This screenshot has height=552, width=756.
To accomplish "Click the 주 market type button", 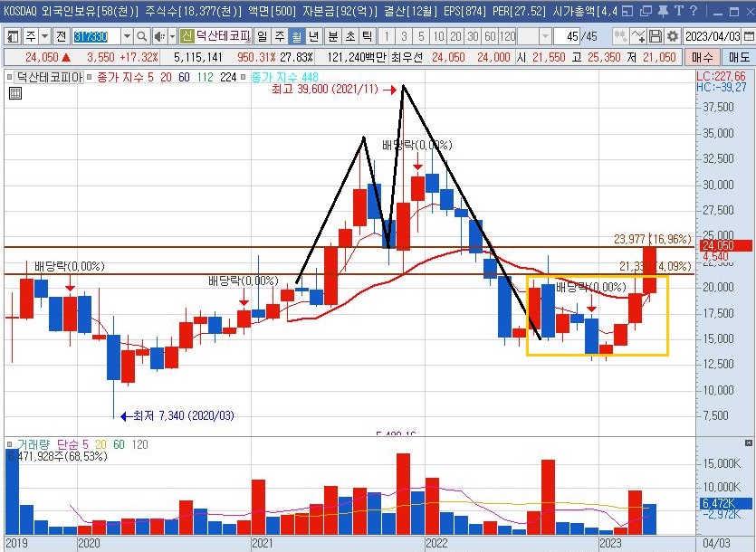I will click(x=31, y=36).
